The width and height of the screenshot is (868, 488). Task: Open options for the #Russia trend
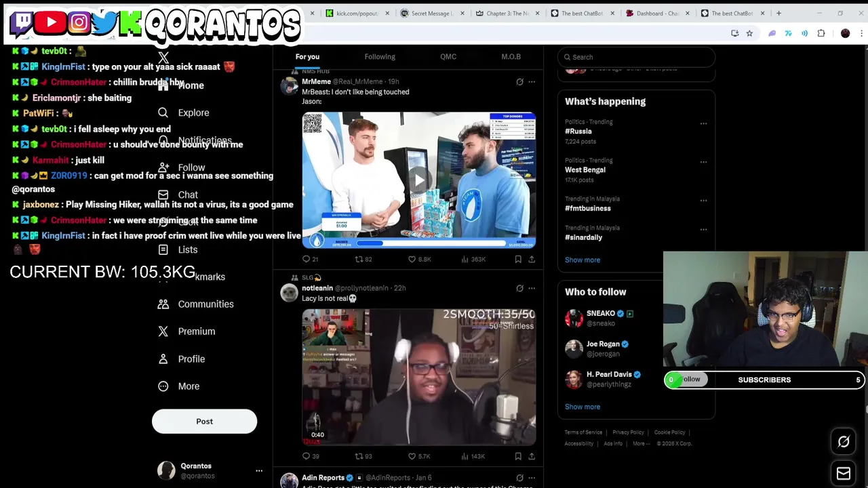pyautogui.click(x=703, y=123)
